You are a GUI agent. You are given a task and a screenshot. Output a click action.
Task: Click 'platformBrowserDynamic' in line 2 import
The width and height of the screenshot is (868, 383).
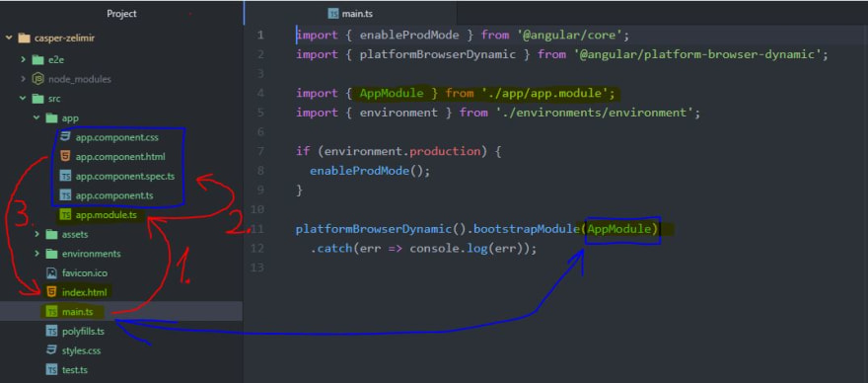438,54
